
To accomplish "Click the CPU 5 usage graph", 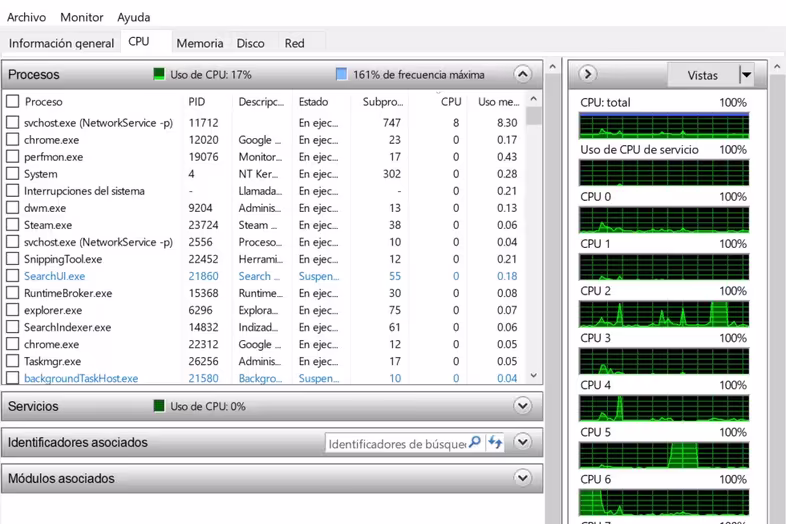I will pos(664,456).
